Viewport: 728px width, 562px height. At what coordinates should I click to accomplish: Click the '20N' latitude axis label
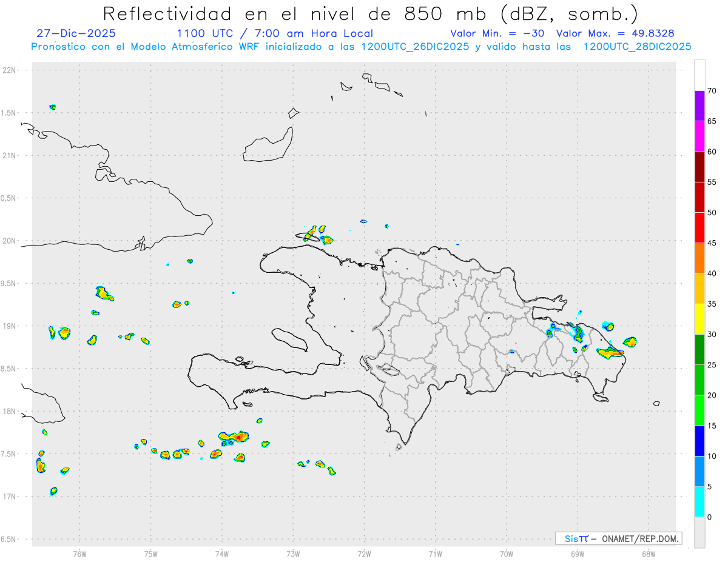(x=10, y=241)
